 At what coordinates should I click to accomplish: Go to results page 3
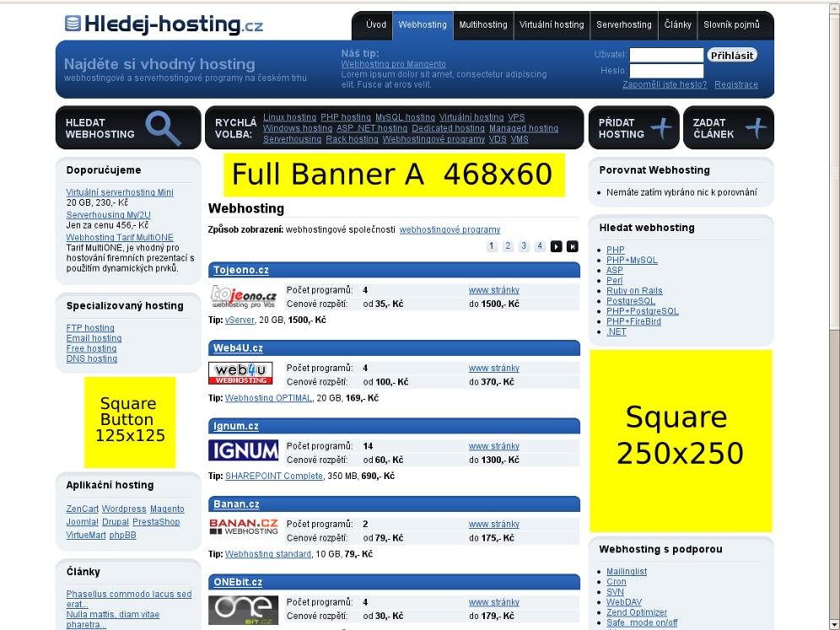[524, 246]
